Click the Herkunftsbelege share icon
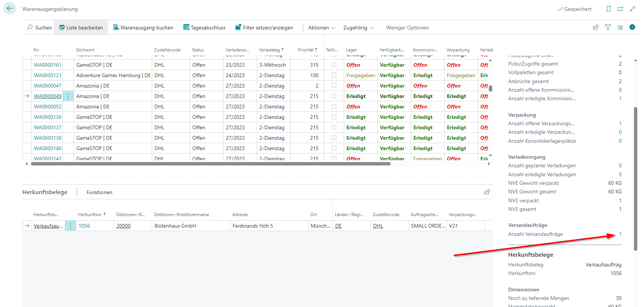The width and height of the screenshot is (644, 307). pyautogui.click(x=487, y=192)
